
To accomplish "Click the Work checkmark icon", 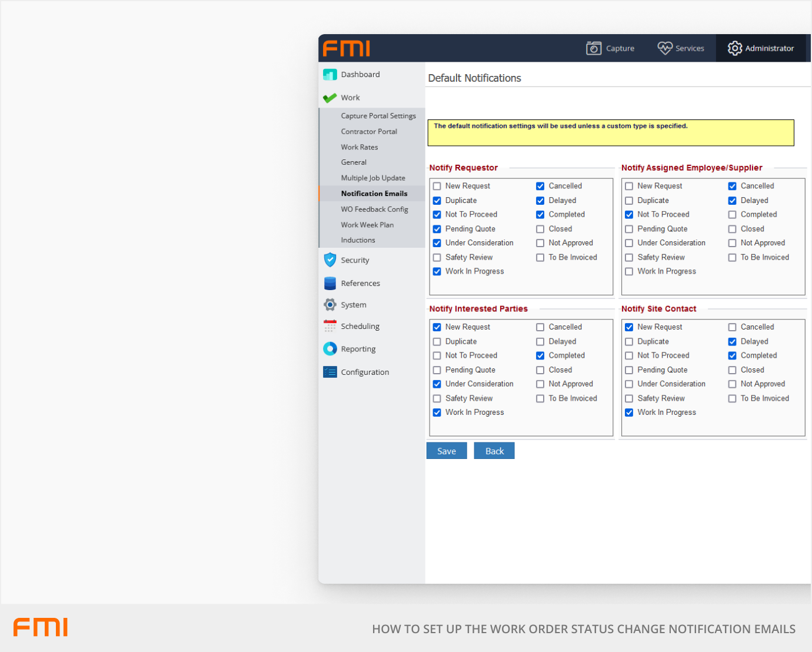I will point(330,98).
